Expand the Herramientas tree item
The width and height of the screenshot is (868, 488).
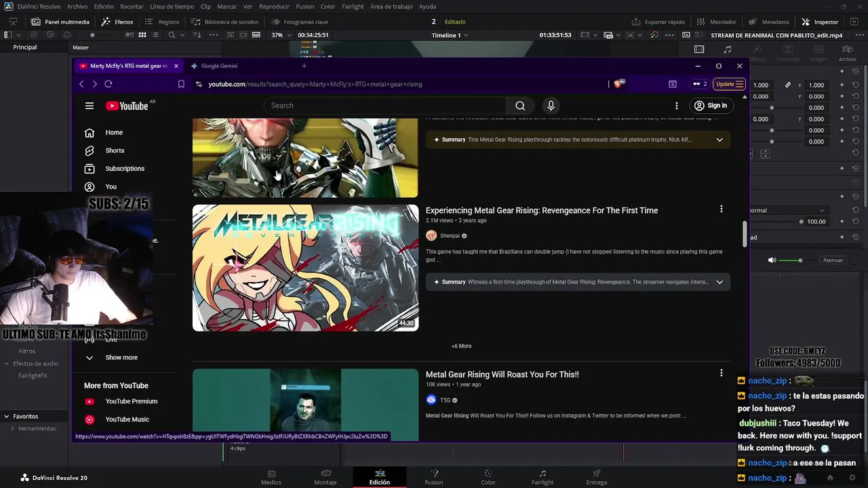(x=12, y=428)
